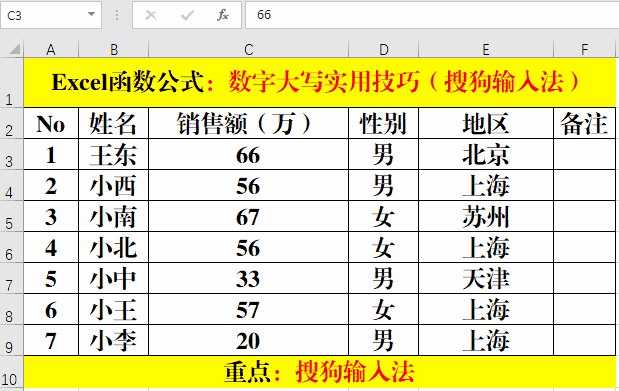Click sales value 20 for 小李

coord(248,340)
